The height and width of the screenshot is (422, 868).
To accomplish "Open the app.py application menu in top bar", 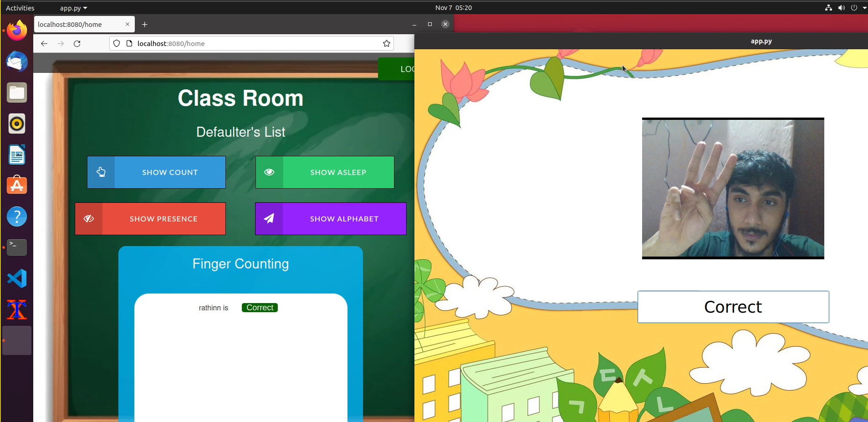I will (73, 8).
